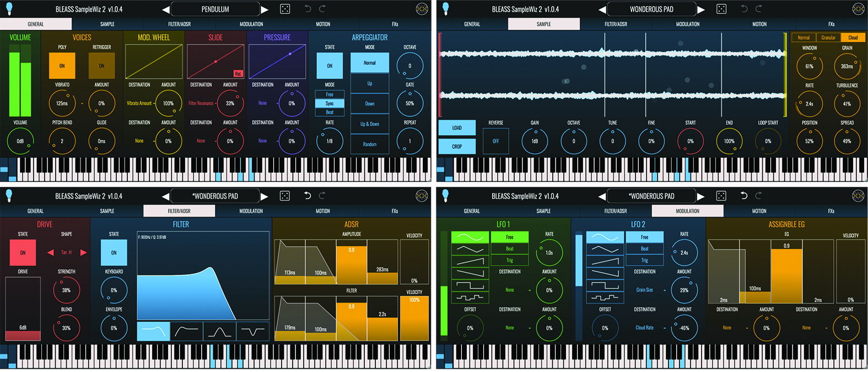
Task: Toggle the FILTER state ON switch
Action: click(114, 252)
